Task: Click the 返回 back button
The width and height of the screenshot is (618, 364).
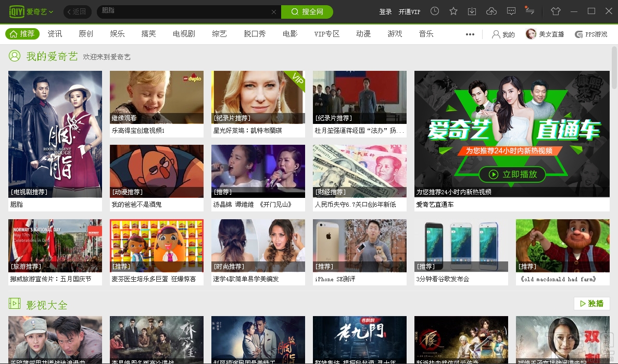Action: (77, 12)
